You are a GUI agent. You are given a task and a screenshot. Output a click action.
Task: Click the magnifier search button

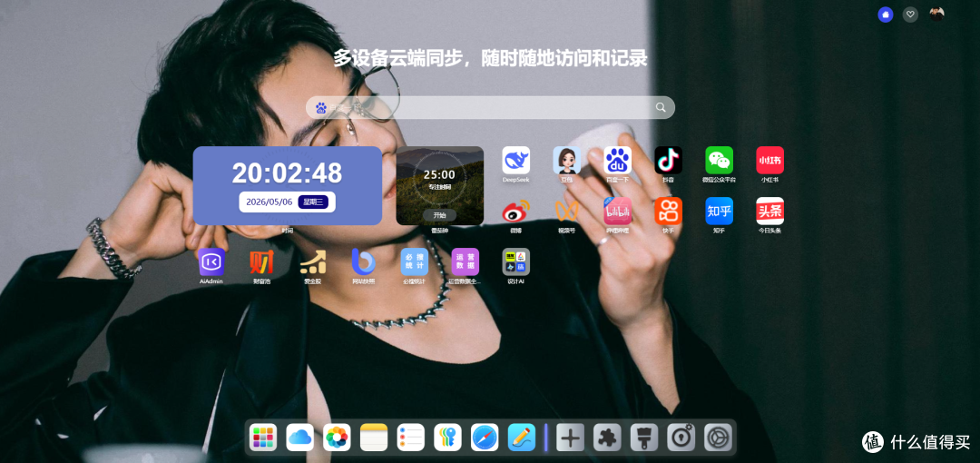661,108
